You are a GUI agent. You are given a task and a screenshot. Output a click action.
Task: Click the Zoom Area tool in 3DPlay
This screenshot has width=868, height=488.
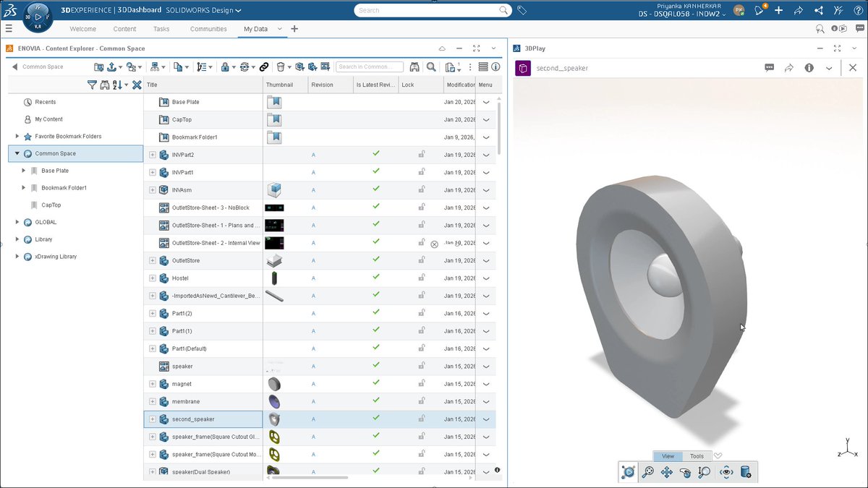[648, 471]
